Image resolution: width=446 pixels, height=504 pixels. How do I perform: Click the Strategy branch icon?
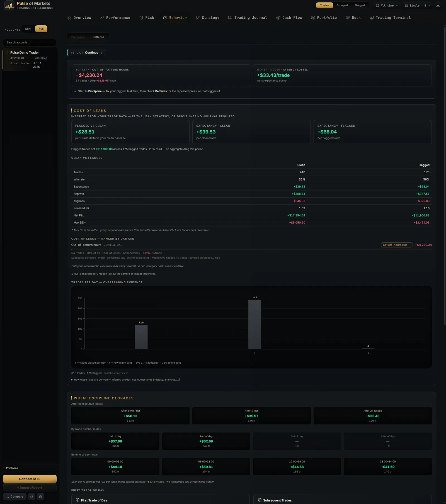click(198, 18)
